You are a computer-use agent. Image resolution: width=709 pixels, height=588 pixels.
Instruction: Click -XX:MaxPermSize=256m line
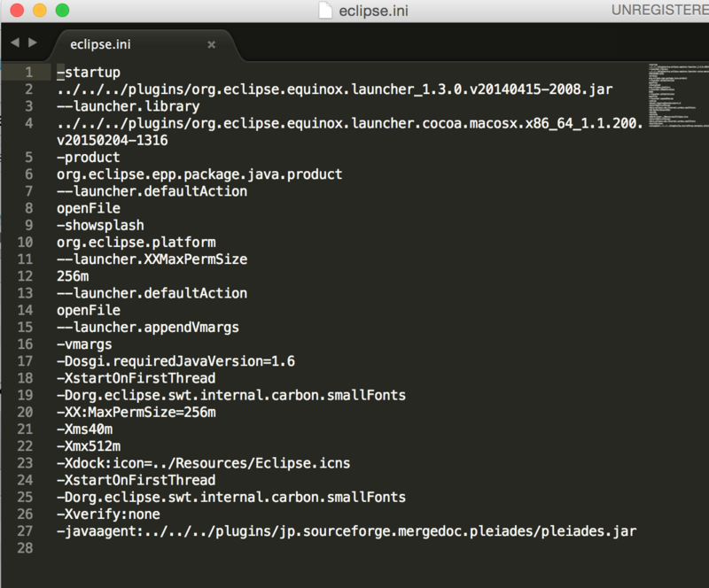[136, 412]
